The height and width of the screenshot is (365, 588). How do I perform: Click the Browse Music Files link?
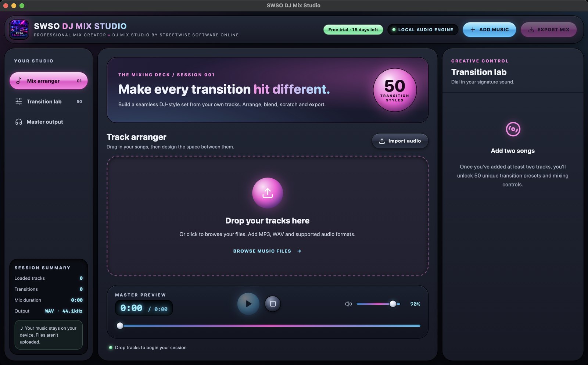point(267,251)
